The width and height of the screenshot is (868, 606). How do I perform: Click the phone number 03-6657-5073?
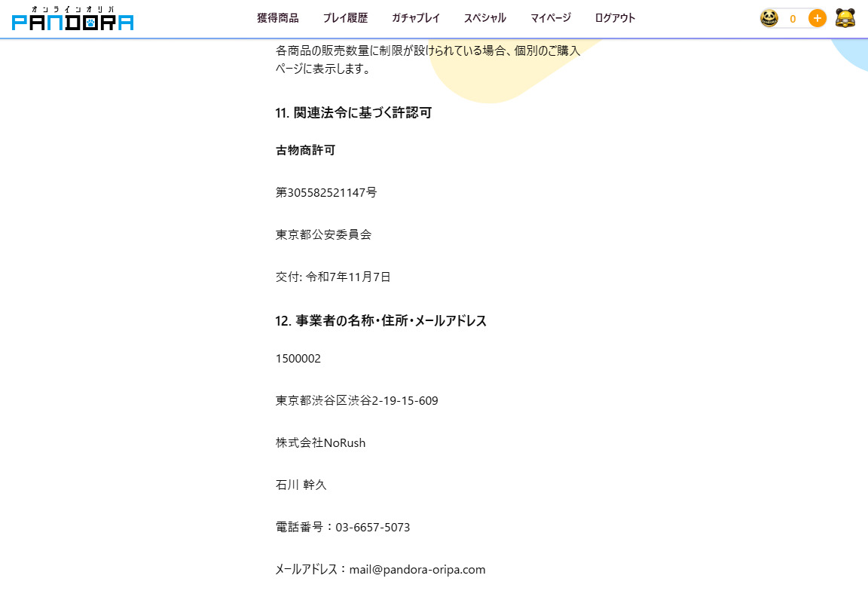pyautogui.click(x=372, y=528)
